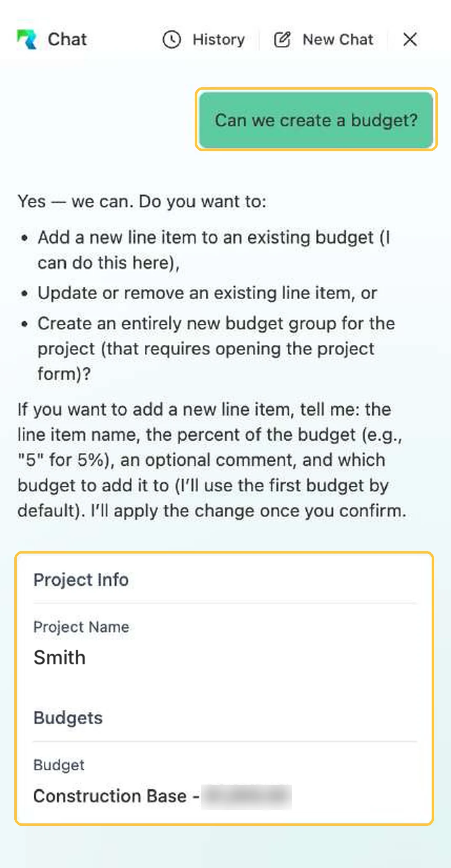The height and width of the screenshot is (868, 451).
Task: Click the Budget field label
Action: (59, 765)
